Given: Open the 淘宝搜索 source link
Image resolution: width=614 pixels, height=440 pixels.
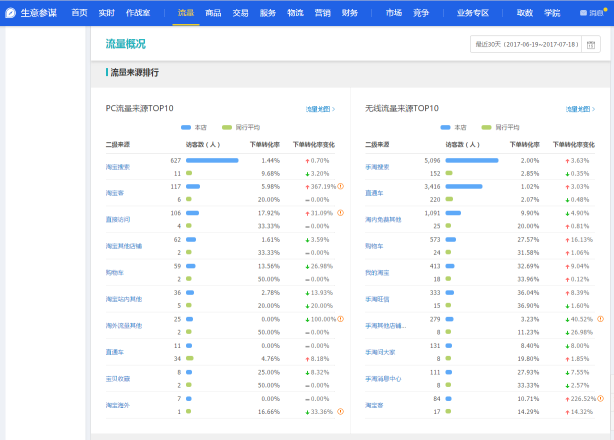Looking at the screenshot, I should [118, 167].
